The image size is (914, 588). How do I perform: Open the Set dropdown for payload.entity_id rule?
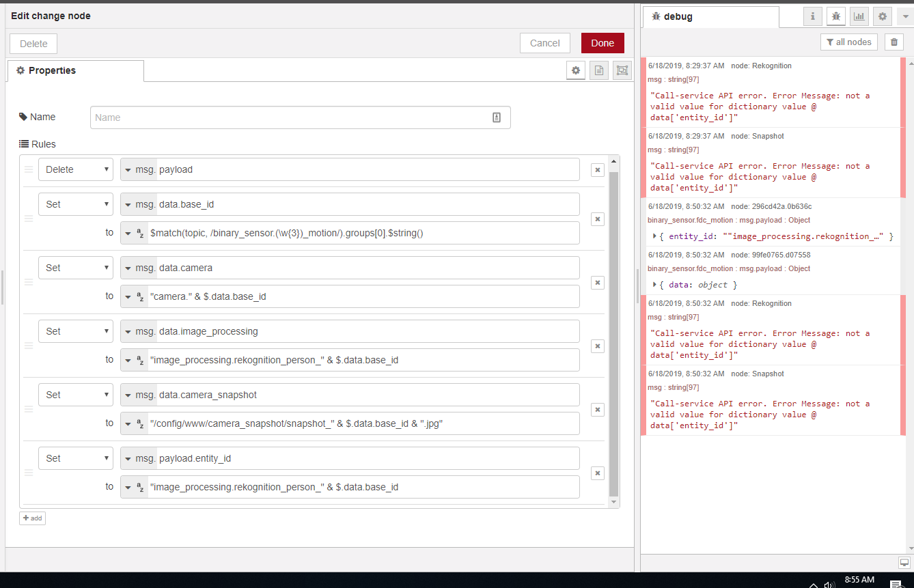click(x=76, y=458)
